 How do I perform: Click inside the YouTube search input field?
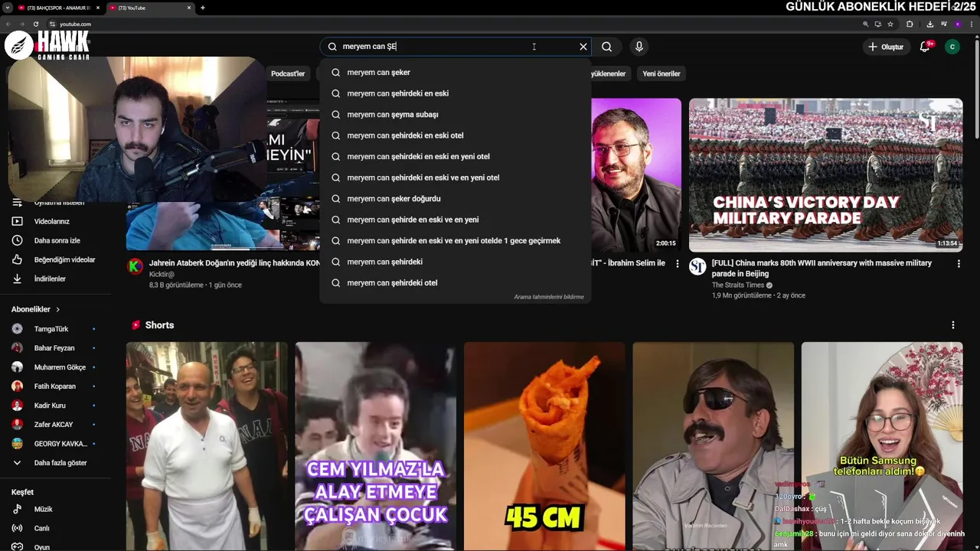click(455, 47)
